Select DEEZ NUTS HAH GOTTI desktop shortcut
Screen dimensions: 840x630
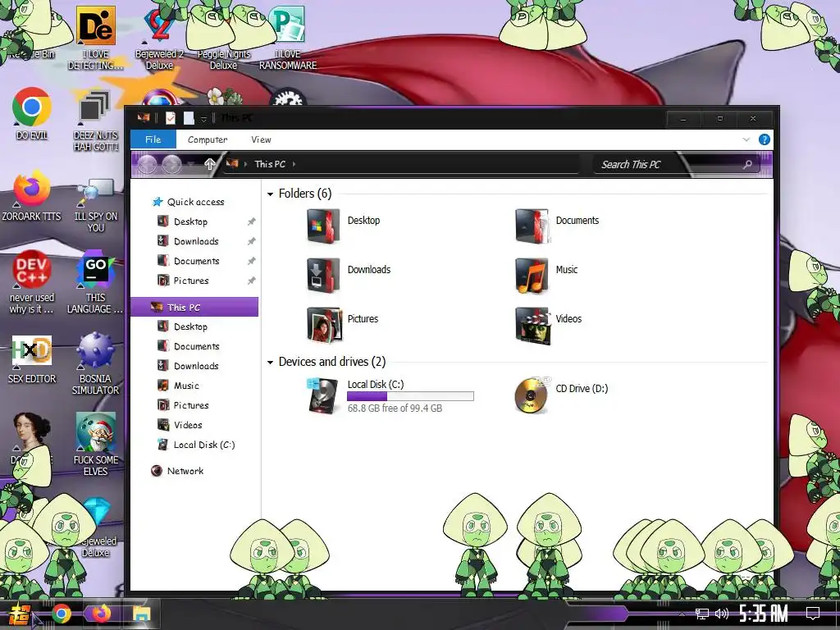(95, 120)
